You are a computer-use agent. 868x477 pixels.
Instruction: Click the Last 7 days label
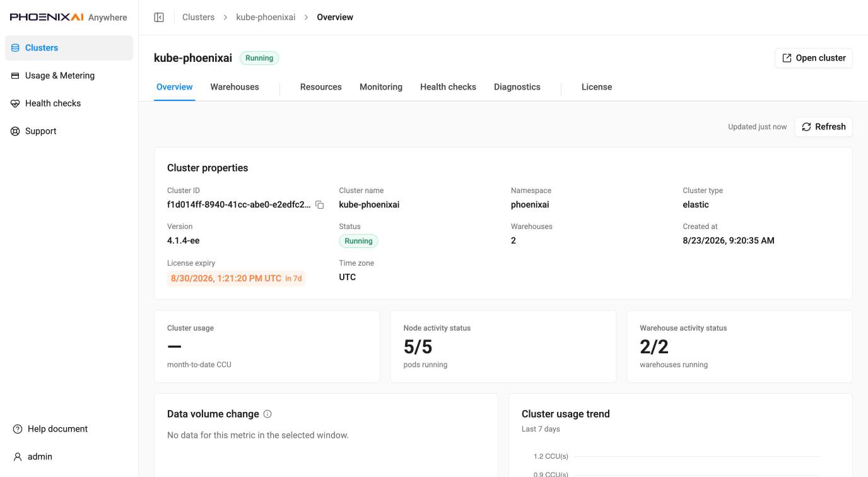[541, 429]
